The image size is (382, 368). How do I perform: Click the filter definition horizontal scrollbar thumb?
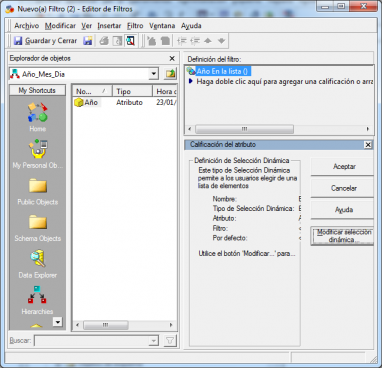(244, 129)
